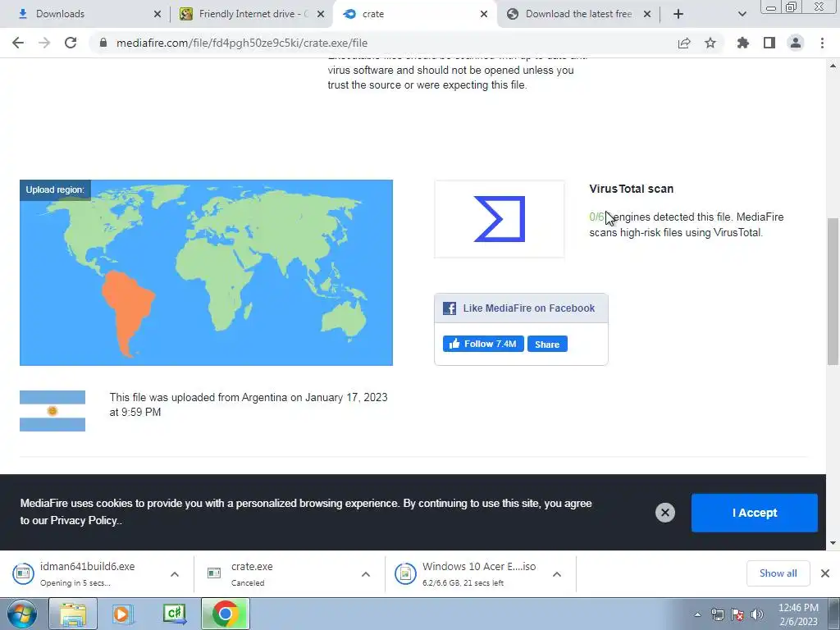This screenshot has width=840, height=630.
Task: Open a new tab with the plus button
Action: (678, 14)
